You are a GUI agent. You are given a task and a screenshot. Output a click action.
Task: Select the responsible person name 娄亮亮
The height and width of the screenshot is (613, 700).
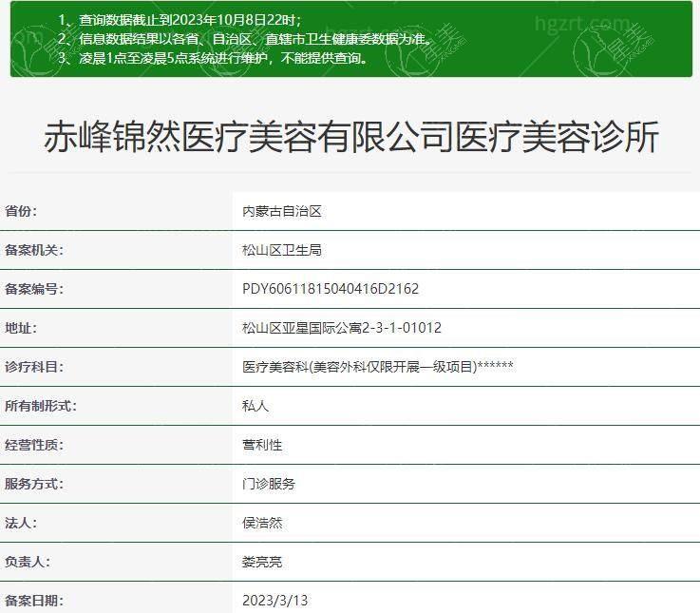(x=262, y=562)
